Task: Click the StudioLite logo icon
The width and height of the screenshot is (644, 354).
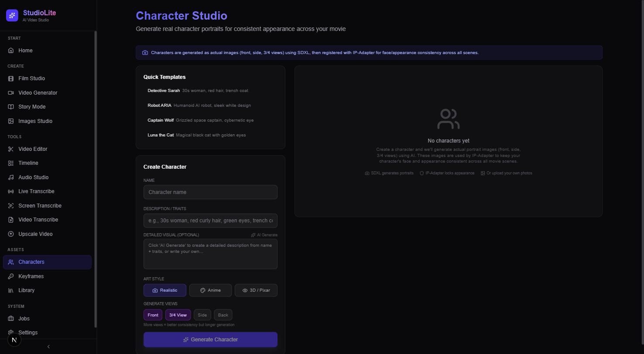Action: 12,16
